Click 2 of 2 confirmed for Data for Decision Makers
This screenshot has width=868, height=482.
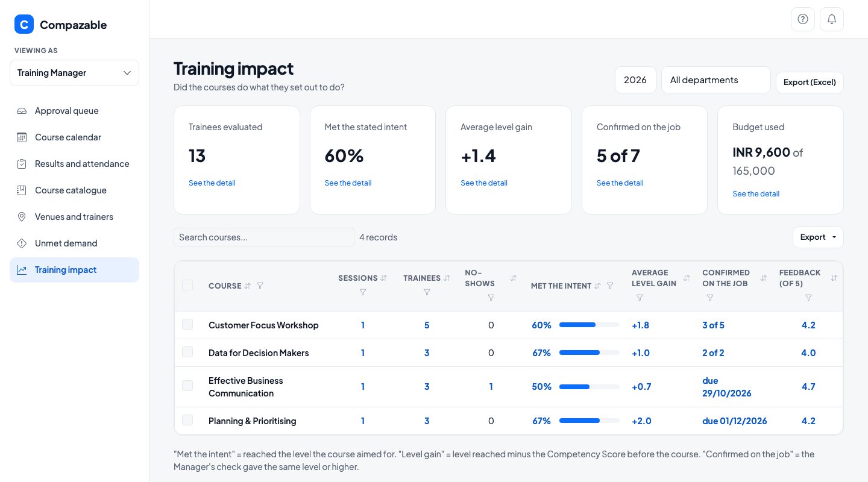pos(713,353)
